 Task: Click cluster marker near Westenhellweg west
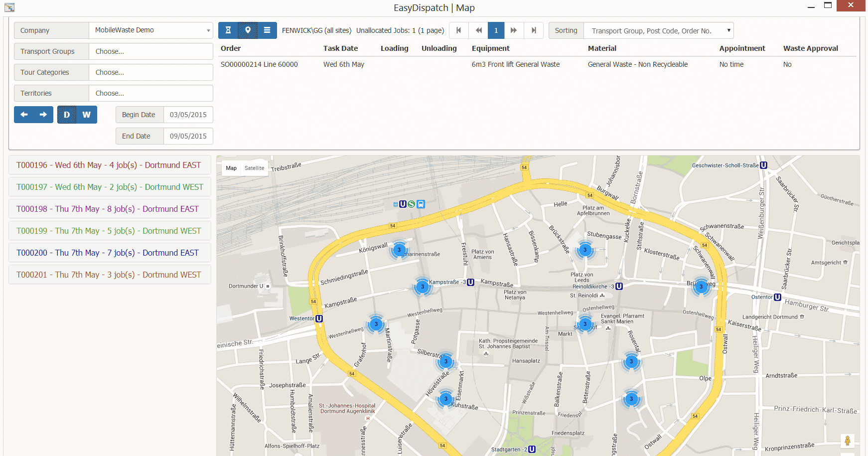pyautogui.click(x=376, y=324)
